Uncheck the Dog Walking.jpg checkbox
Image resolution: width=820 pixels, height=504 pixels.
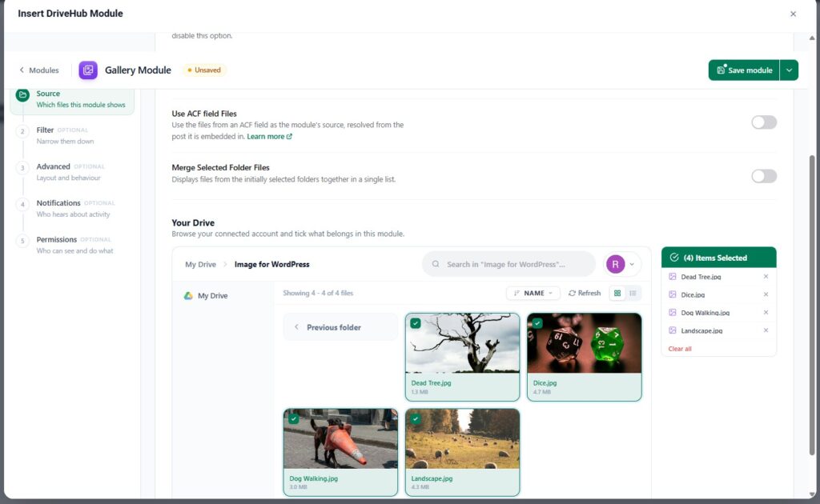[293, 419]
